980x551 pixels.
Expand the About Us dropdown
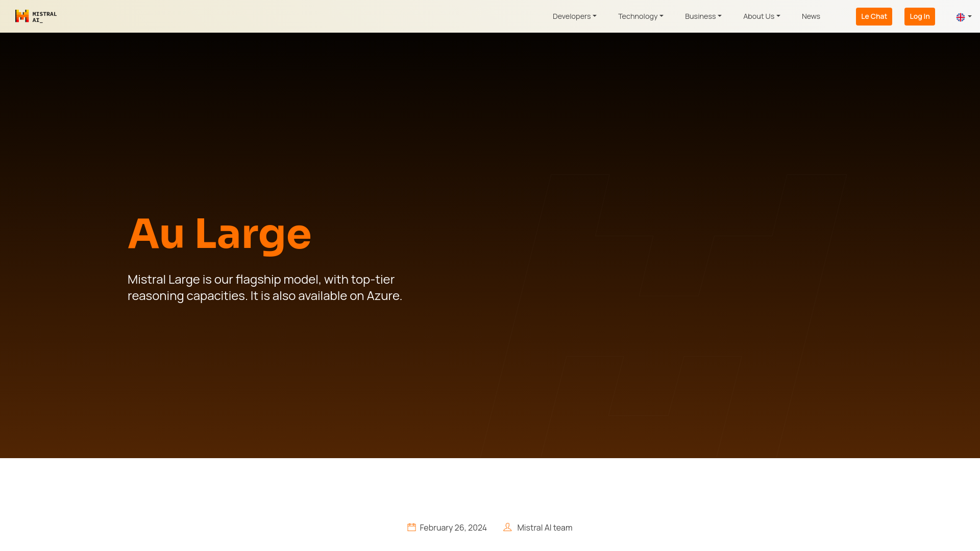point(761,16)
